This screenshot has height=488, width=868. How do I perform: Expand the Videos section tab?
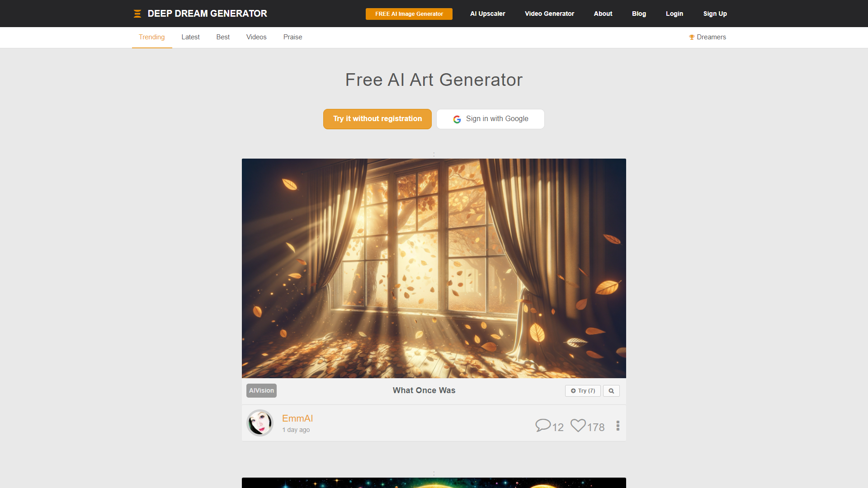(x=256, y=37)
